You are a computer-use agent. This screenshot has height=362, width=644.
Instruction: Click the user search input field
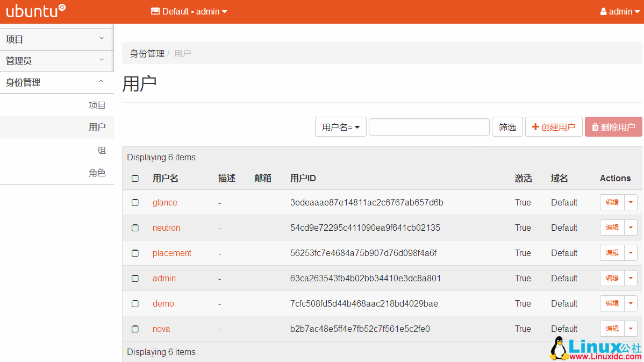pos(428,126)
